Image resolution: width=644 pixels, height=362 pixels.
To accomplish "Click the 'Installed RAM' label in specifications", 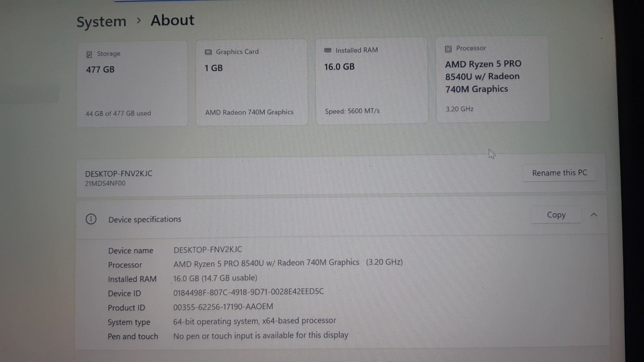I will 132,279.
